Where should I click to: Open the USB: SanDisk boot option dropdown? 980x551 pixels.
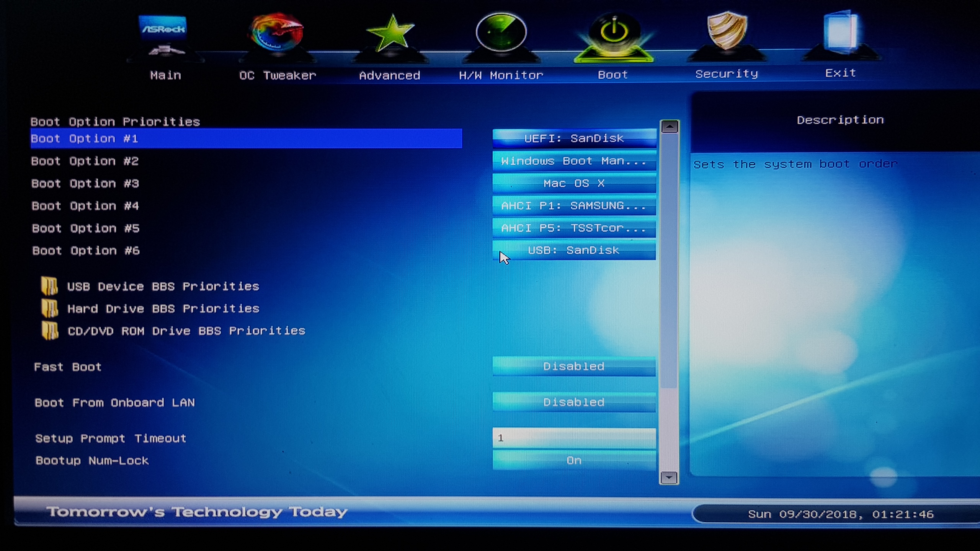[574, 250]
